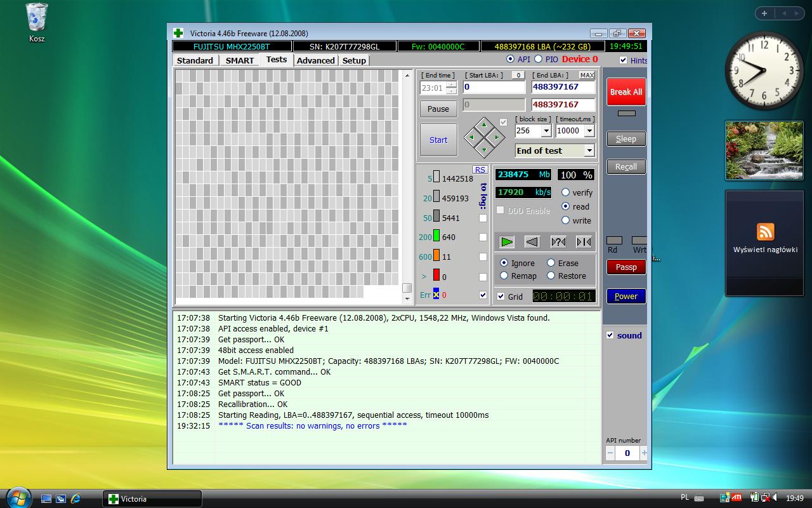Click the green 200 ms block swatch
The width and height of the screenshot is (812, 508).
pos(436,236)
